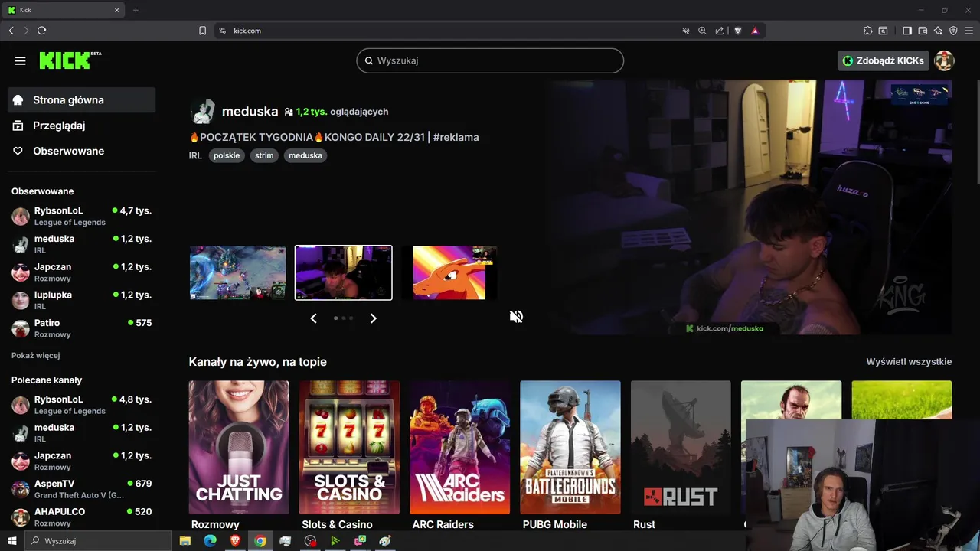The width and height of the screenshot is (980, 551).
Task: Click the muted tab audio icon in address bar
Action: (686, 31)
